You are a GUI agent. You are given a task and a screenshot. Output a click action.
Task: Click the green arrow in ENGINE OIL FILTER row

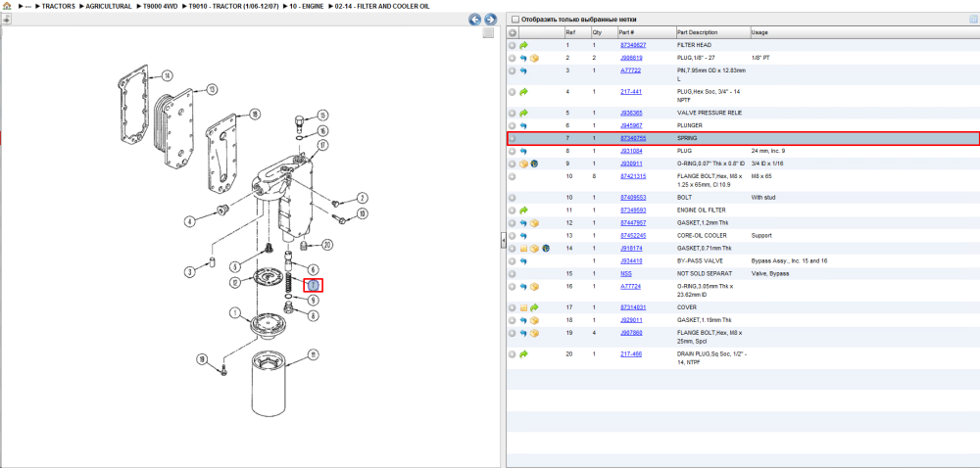[523, 211]
